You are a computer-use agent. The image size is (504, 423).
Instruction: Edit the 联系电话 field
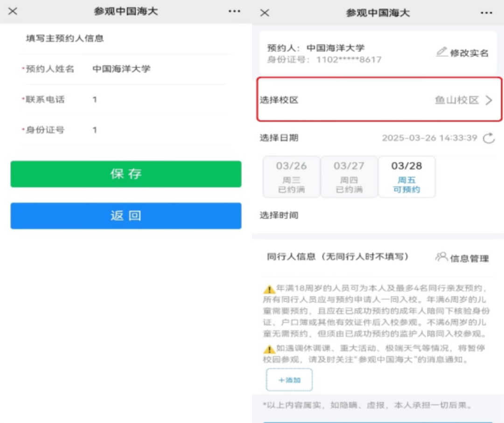(126, 99)
